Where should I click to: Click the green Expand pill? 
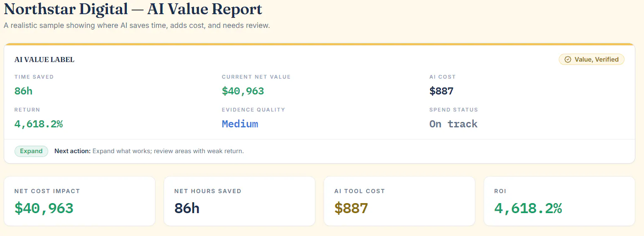pyautogui.click(x=31, y=151)
